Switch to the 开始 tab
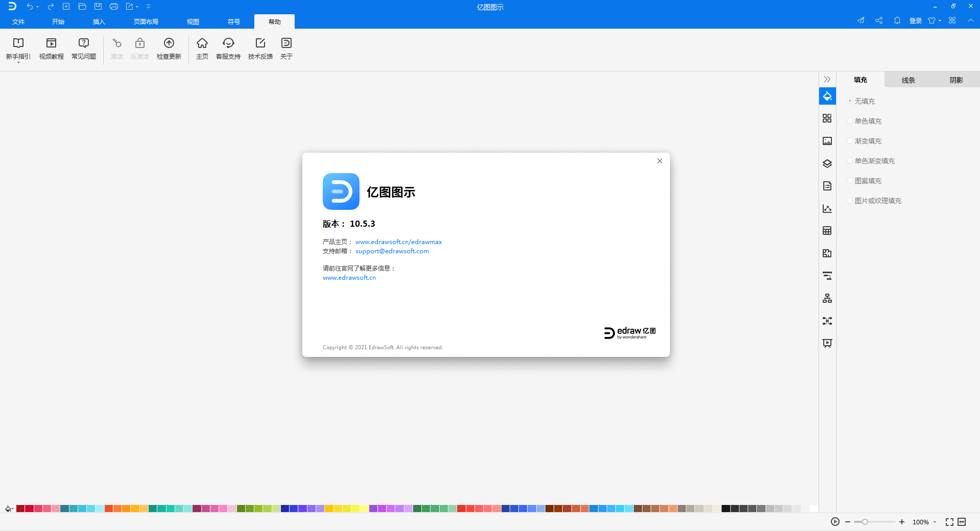 coord(58,21)
